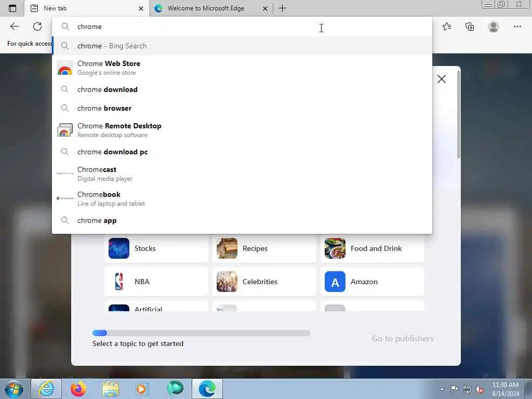Select the Food and Drink topic card
Screen dimensions: 532x399
pos(372,248)
